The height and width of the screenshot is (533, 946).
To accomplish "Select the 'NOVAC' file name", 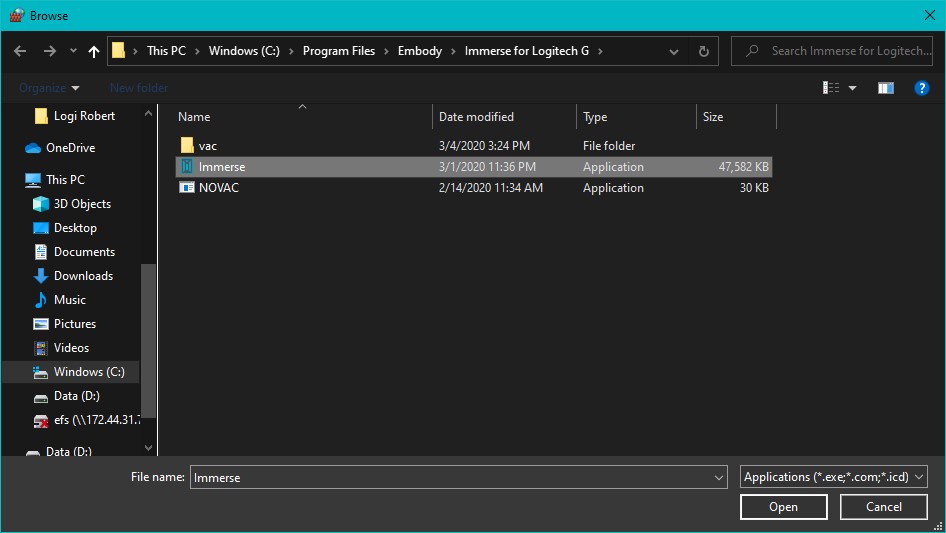I will [219, 188].
